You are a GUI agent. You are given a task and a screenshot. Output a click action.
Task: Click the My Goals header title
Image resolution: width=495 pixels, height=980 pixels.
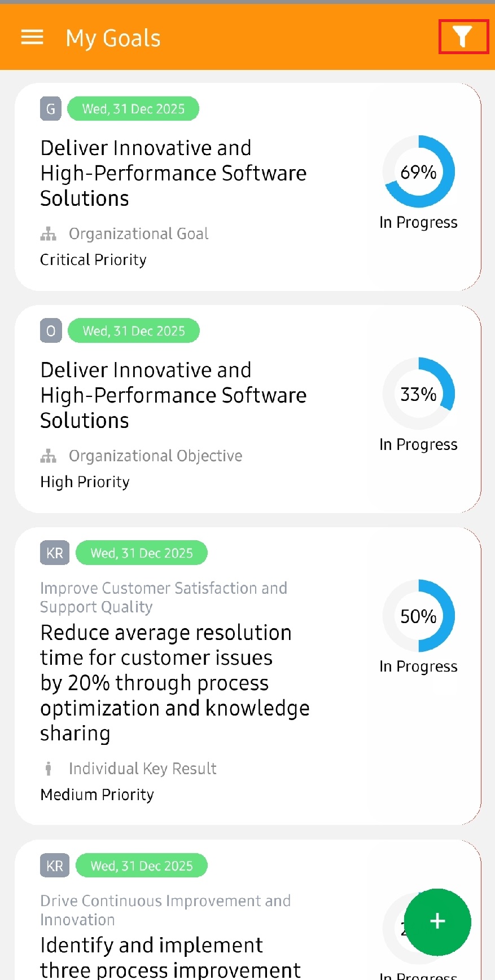tap(113, 38)
